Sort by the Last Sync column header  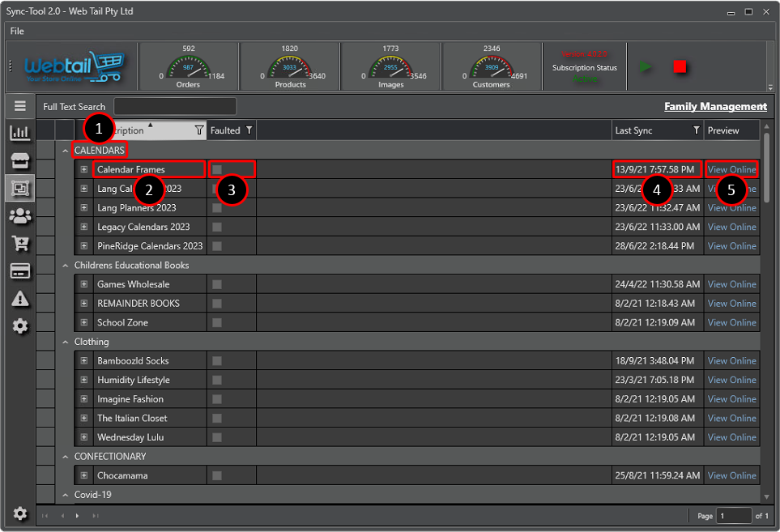pyautogui.click(x=648, y=130)
